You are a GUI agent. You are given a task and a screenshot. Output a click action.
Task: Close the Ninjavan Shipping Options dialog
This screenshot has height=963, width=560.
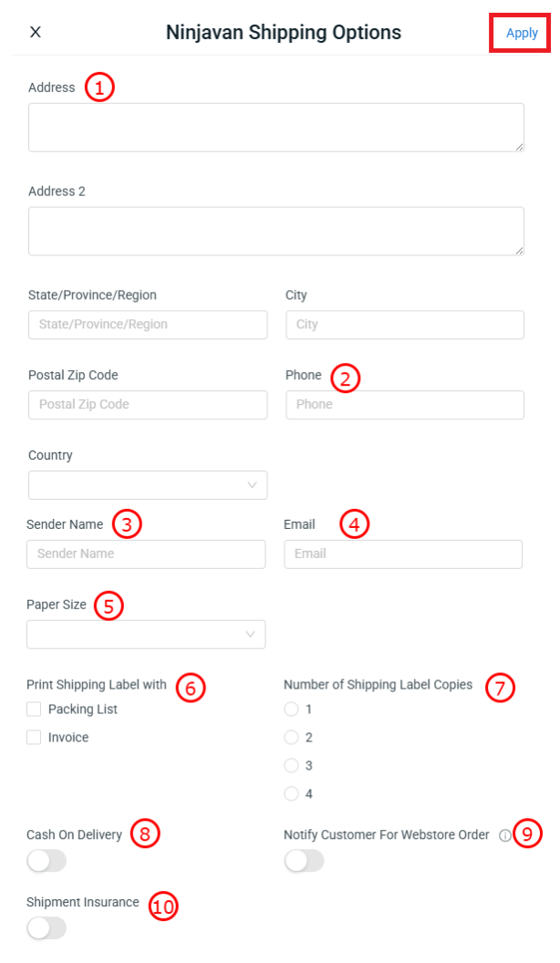pyautogui.click(x=36, y=33)
